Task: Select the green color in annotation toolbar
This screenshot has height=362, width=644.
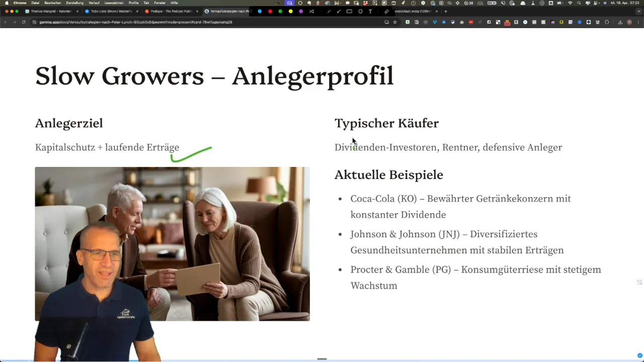Action: [280, 11]
